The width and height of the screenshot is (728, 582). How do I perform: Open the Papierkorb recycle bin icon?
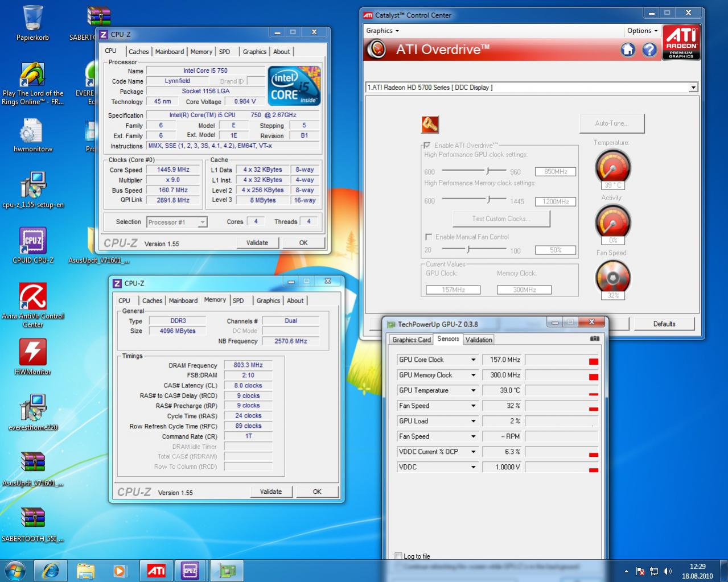pos(32,23)
